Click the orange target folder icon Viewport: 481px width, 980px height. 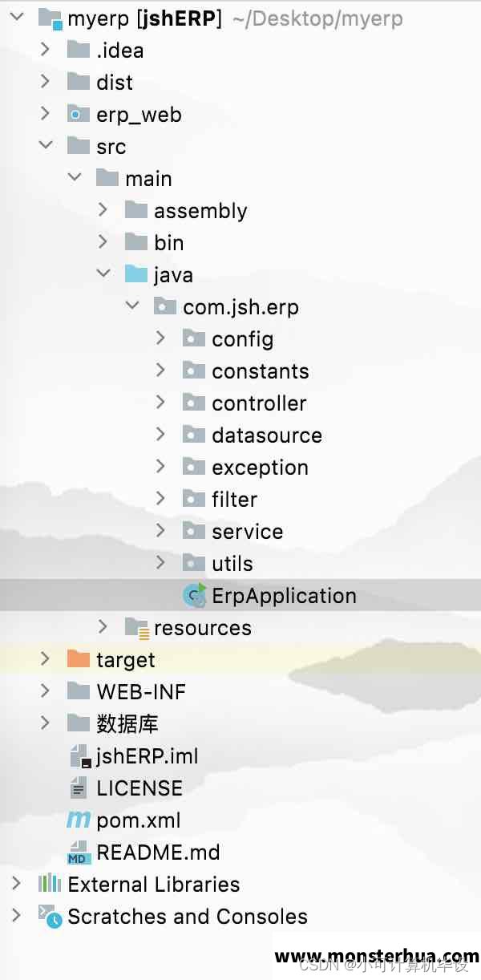79,659
